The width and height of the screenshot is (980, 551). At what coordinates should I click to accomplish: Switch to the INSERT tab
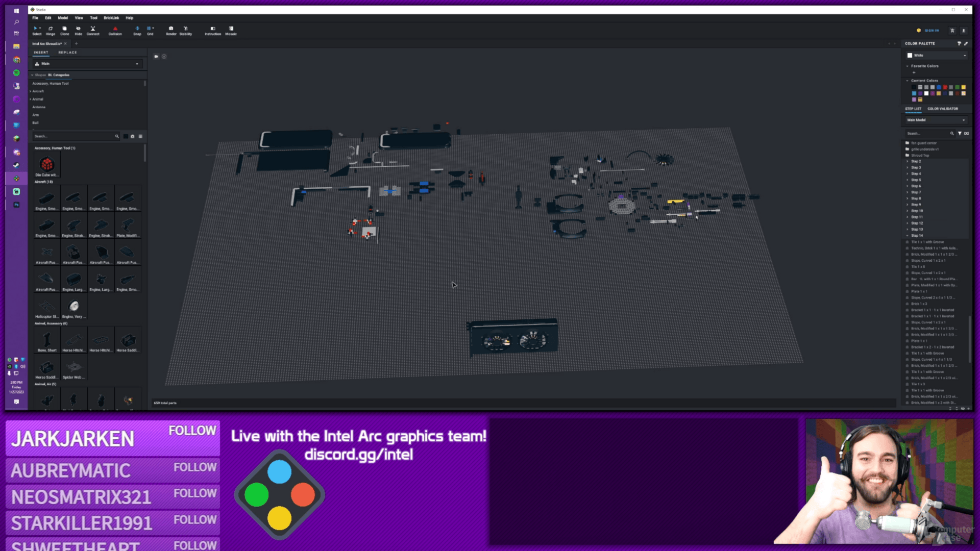point(41,52)
